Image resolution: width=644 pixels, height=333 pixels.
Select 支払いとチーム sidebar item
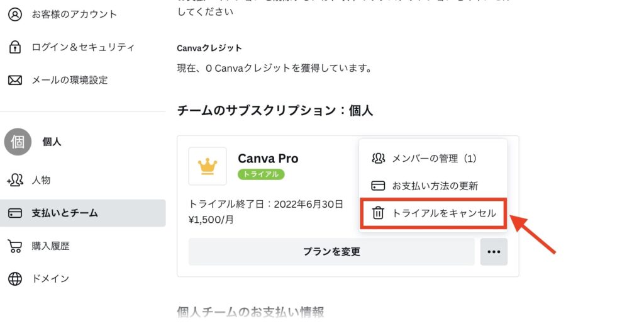tap(82, 213)
